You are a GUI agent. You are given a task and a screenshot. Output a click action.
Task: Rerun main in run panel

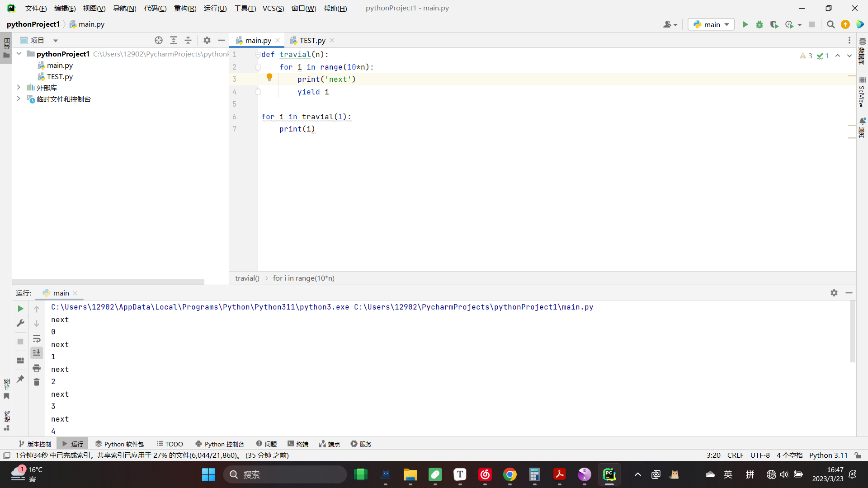coord(20,309)
